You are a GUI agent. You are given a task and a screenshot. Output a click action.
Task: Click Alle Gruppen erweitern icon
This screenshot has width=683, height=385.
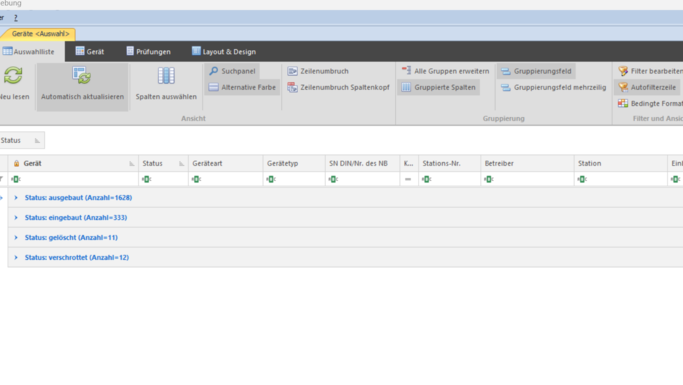tap(406, 70)
